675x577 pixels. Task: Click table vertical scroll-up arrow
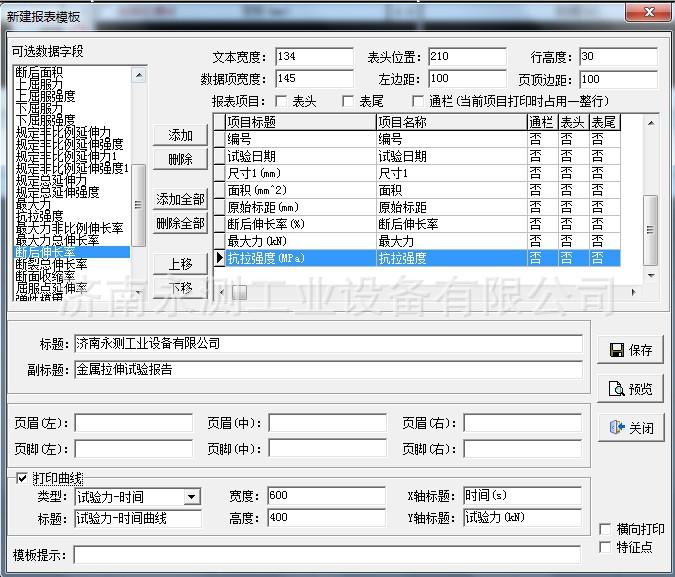(x=651, y=123)
